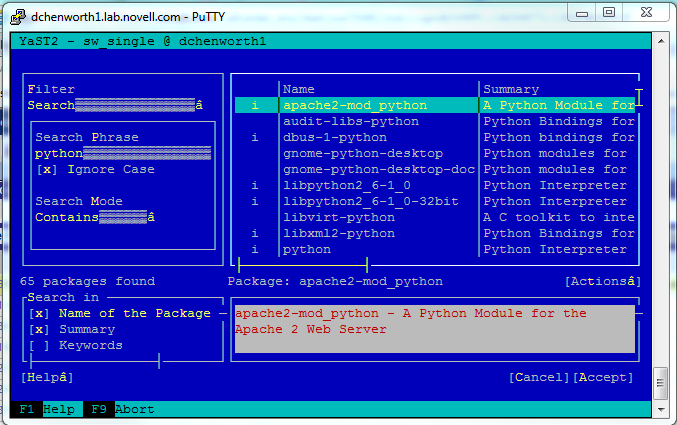Select apache2-mod_python package row
This screenshot has height=425, width=677.
pyautogui.click(x=435, y=105)
